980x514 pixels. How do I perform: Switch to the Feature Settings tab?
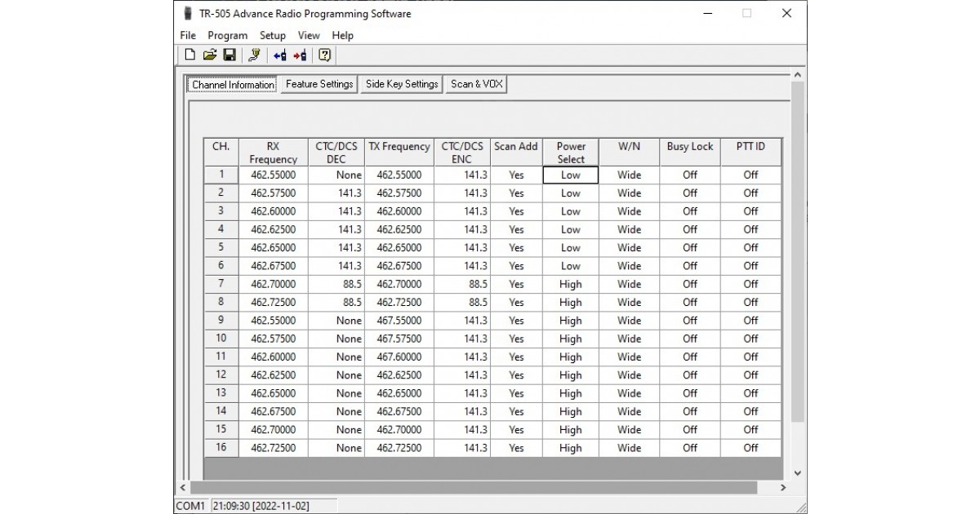(318, 84)
